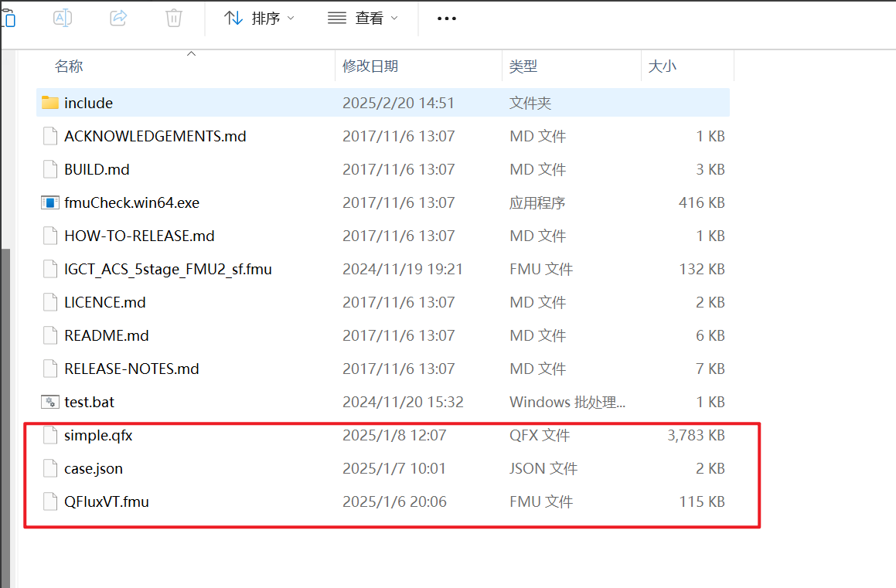Click the 2024/11/20 15:32 date cell
The image size is (896, 588).
pyautogui.click(x=403, y=402)
